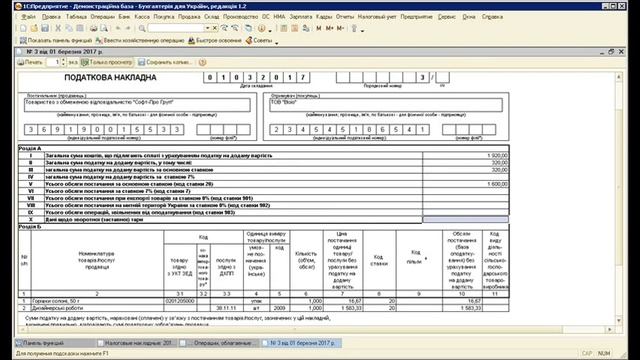
Task: Click Показать панель функций button
Action: click(56, 40)
